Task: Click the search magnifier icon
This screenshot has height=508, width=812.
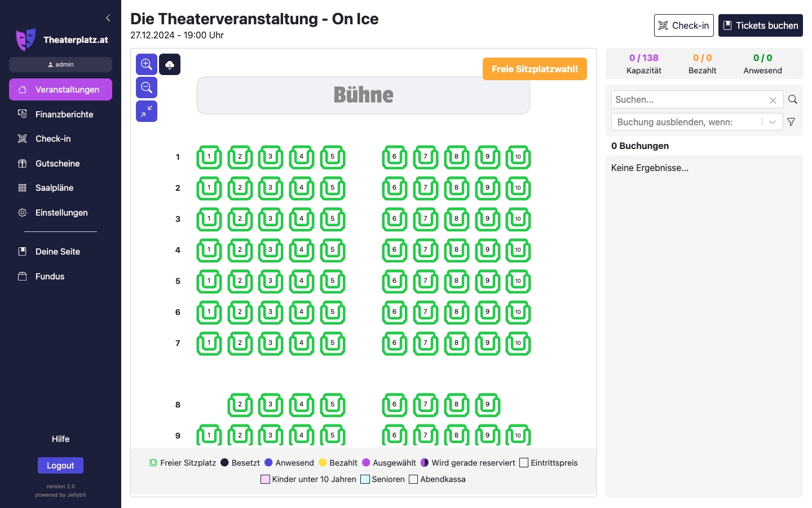Action: click(792, 100)
